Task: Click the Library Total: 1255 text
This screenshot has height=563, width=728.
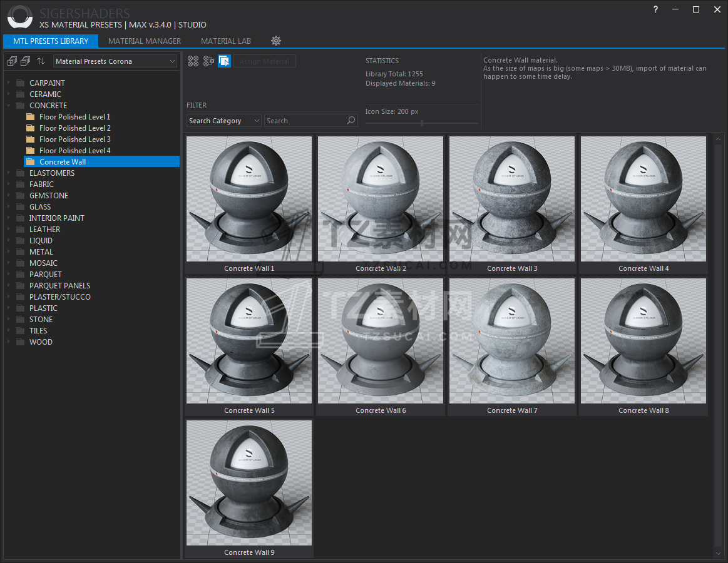Action: pos(394,74)
